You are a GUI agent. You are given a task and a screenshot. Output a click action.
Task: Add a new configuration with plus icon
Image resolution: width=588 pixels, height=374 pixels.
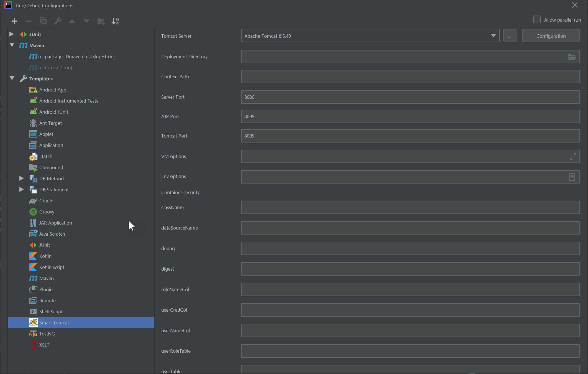pyautogui.click(x=14, y=21)
